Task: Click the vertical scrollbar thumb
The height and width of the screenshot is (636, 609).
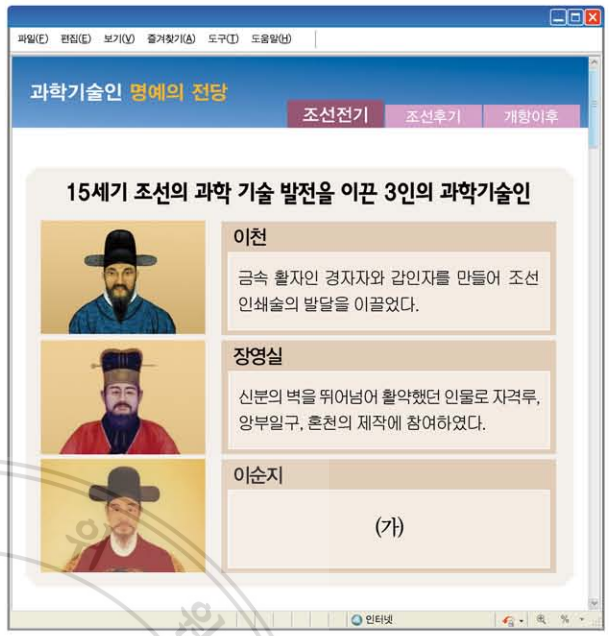Action: 594,107
